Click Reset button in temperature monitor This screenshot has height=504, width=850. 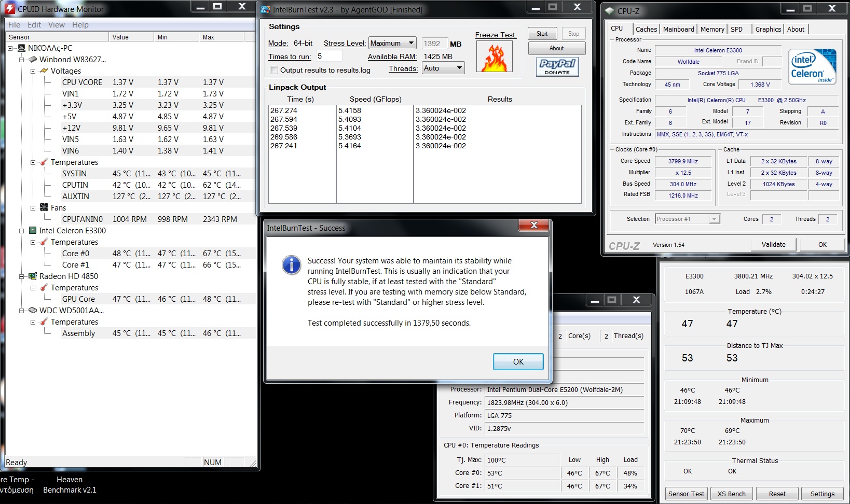pyautogui.click(x=777, y=494)
